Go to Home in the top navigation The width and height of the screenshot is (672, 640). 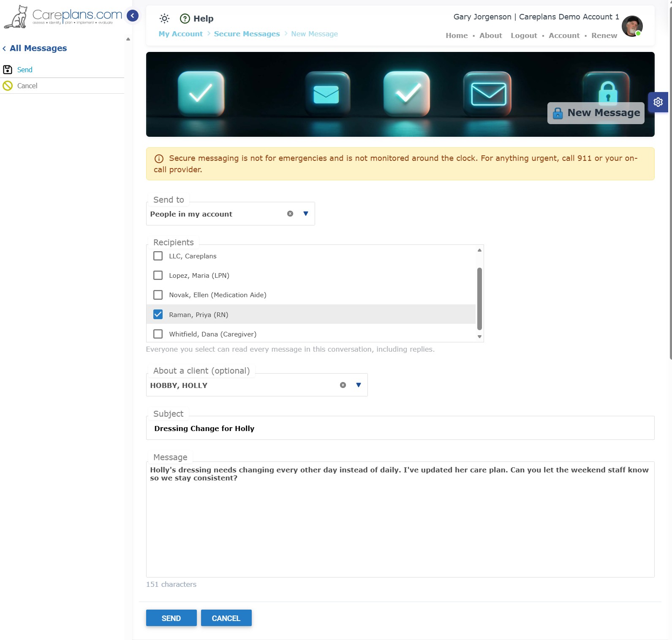pyautogui.click(x=457, y=35)
